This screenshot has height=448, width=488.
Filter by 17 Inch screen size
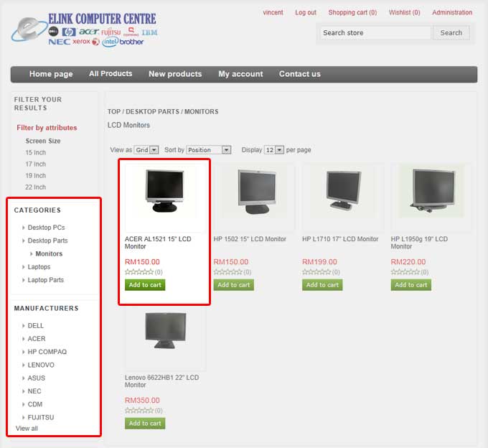[35, 164]
